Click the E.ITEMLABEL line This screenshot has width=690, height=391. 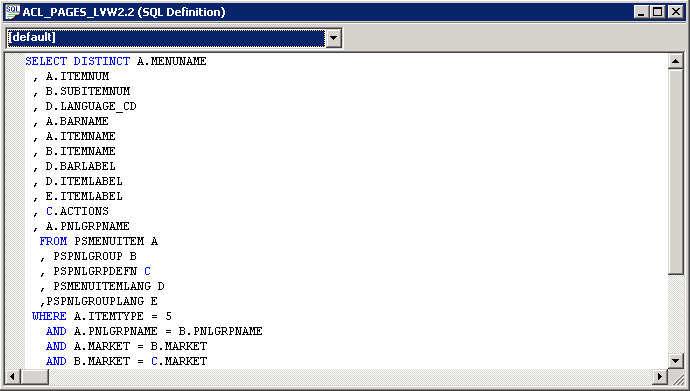tap(78, 196)
